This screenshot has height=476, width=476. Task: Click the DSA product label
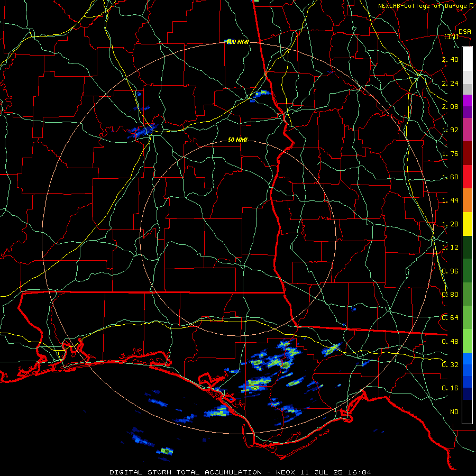click(x=465, y=32)
